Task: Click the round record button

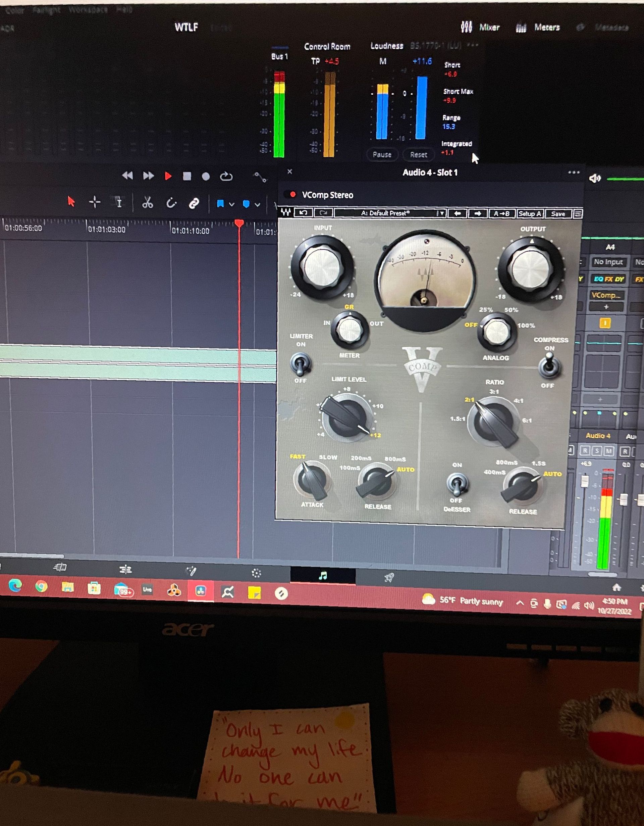Action: pos(206,177)
